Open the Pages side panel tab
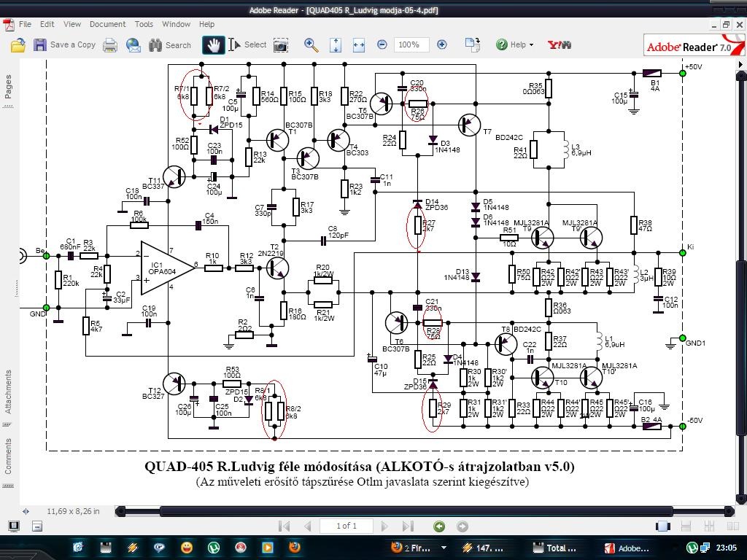Image resolution: width=747 pixels, height=560 pixels. pyautogui.click(x=8, y=90)
